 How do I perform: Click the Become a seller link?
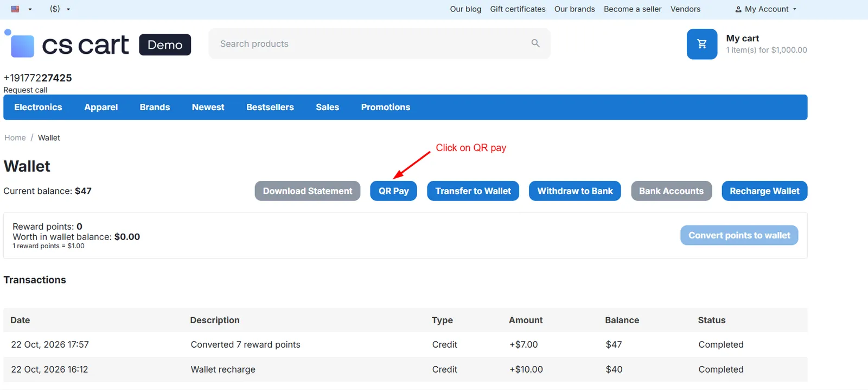(x=633, y=9)
